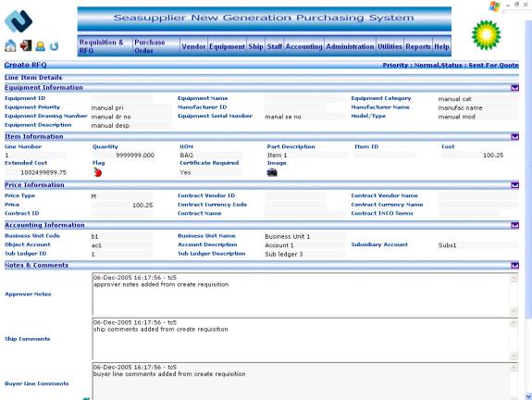The width and height of the screenshot is (532, 400).
Task: Click the Contract ID field
Action: [x=122, y=214]
